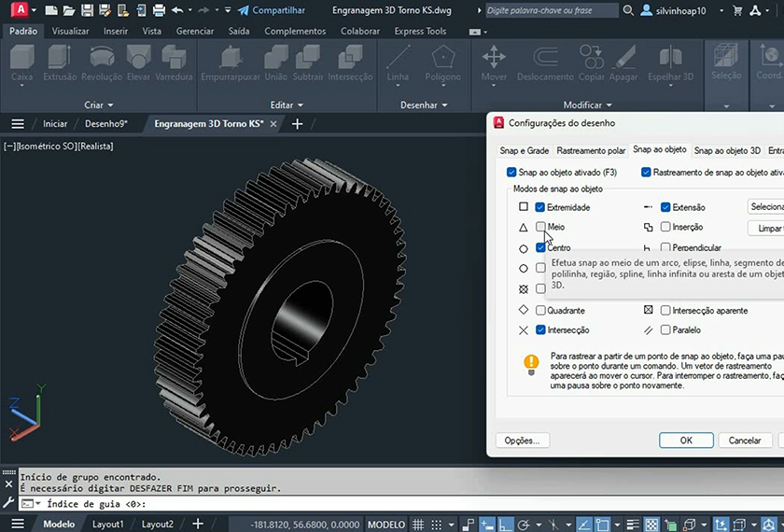Expand the Modificar panel dropdown
Image resolution: width=784 pixels, height=532 pixels.
tap(589, 105)
